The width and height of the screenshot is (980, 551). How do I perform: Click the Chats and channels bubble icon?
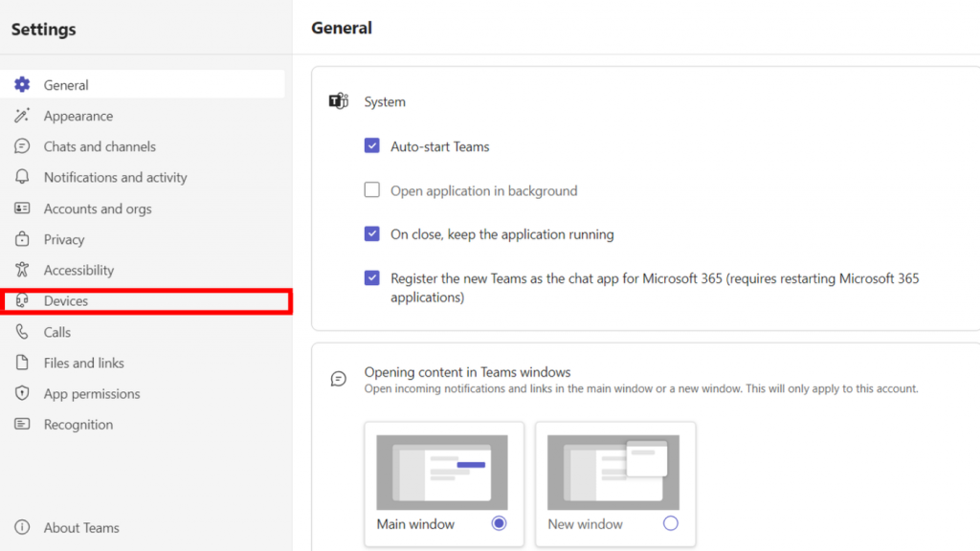coord(22,146)
